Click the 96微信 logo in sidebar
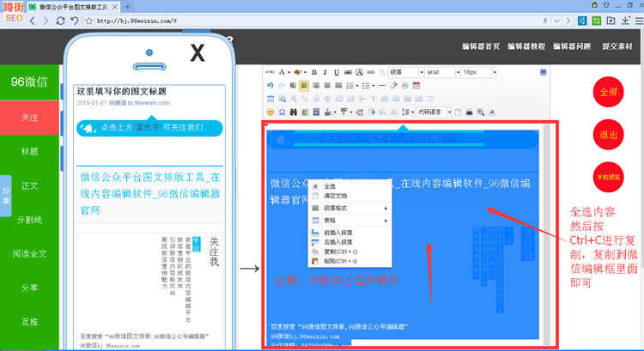 [x=29, y=82]
